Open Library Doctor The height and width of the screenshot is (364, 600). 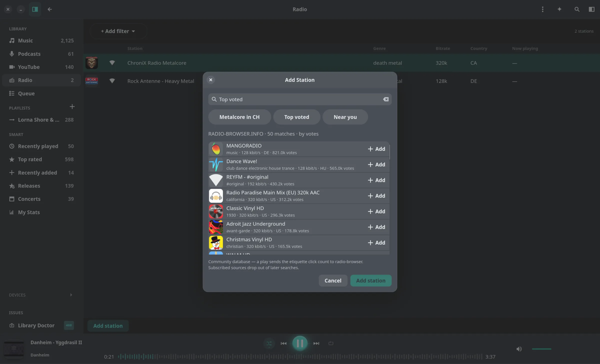coord(41,325)
